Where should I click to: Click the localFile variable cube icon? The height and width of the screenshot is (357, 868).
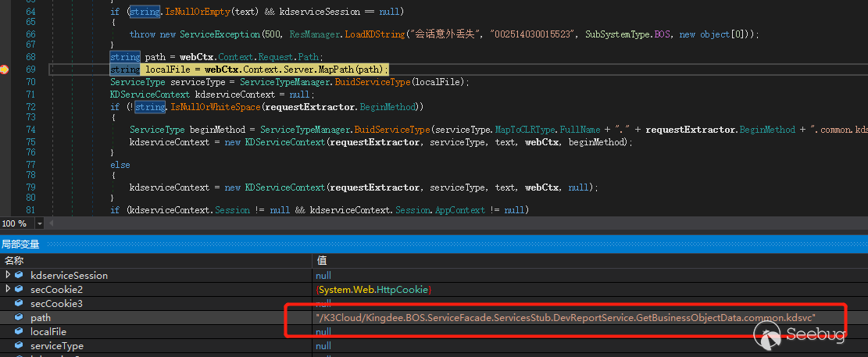19,331
